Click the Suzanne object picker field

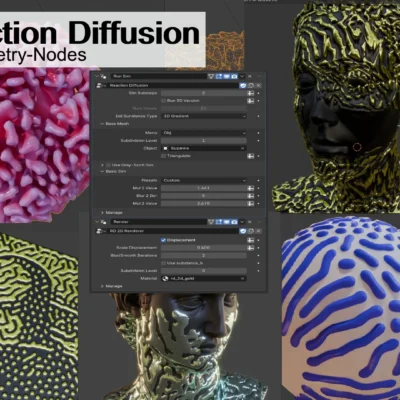pos(200,148)
